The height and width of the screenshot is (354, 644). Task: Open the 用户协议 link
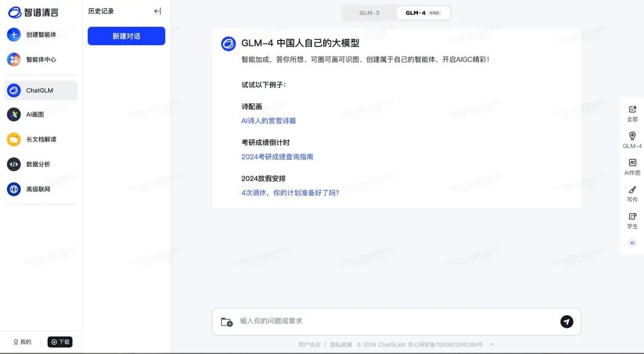click(309, 344)
